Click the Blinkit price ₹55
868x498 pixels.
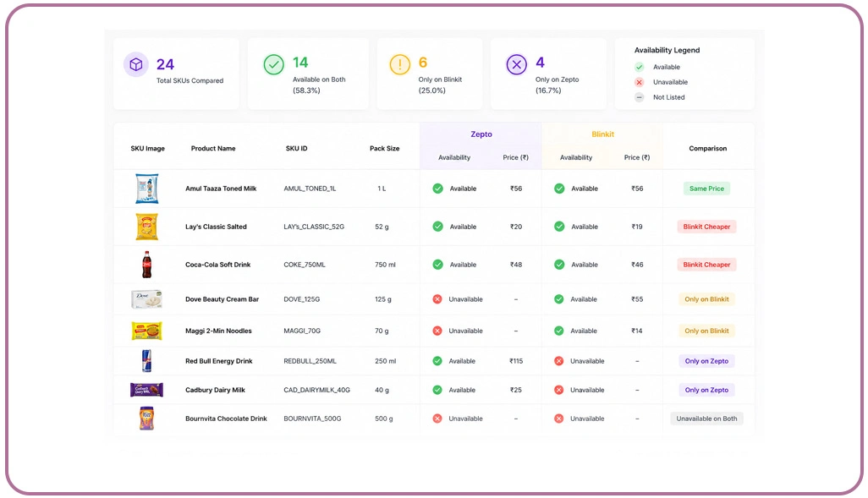[x=637, y=298]
